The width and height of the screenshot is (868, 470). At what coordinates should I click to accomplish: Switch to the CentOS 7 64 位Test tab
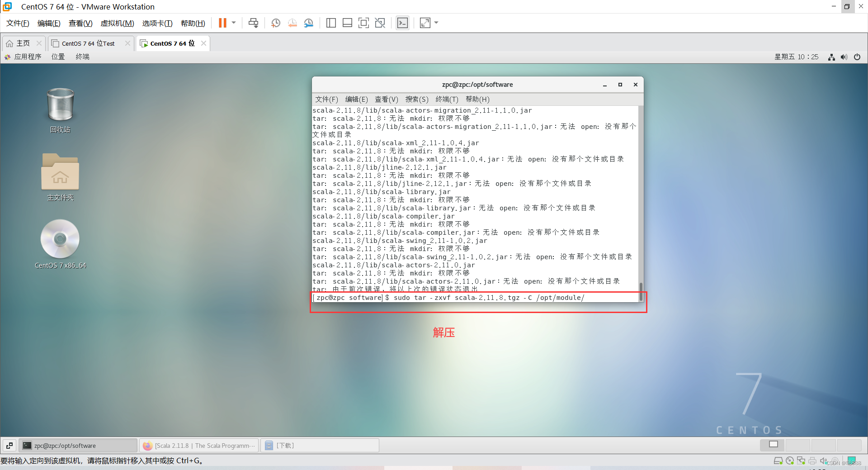pos(88,43)
